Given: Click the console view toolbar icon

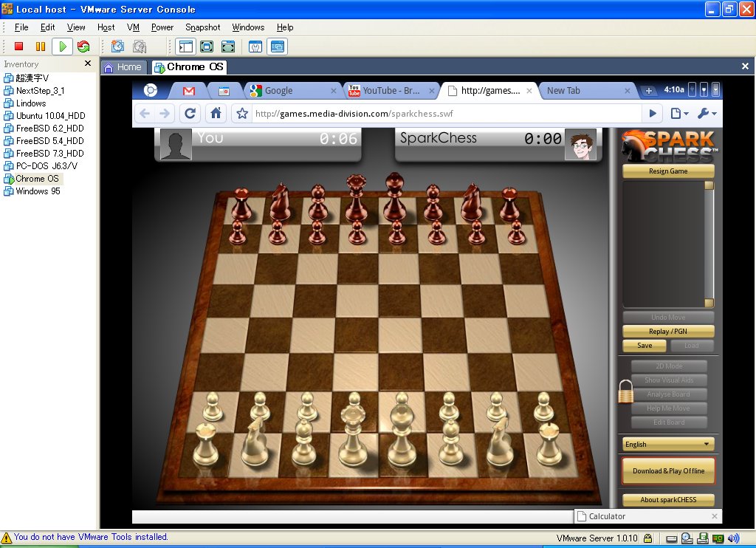Looking at the screenshot, I should [278, 47].
